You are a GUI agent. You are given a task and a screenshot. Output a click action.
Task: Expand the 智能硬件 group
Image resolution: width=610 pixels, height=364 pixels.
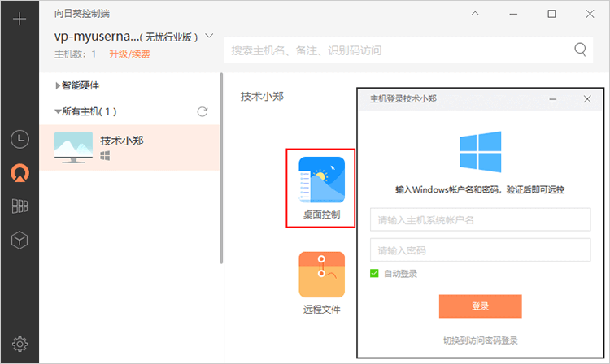pos(58,86)
